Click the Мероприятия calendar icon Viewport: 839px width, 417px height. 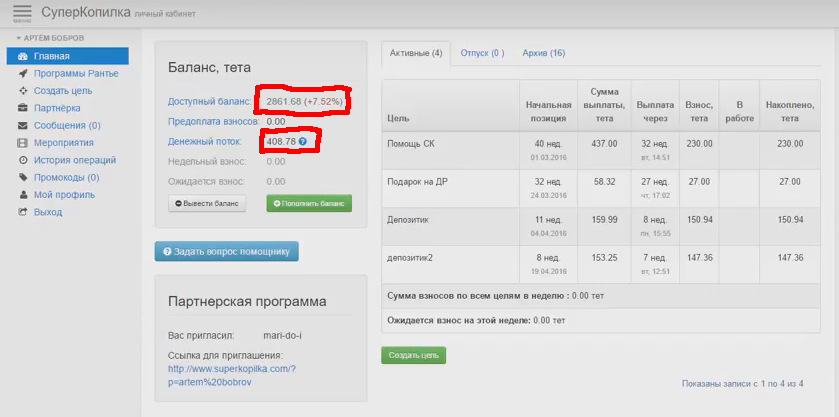pyautogui.click(x=23, y=143)
